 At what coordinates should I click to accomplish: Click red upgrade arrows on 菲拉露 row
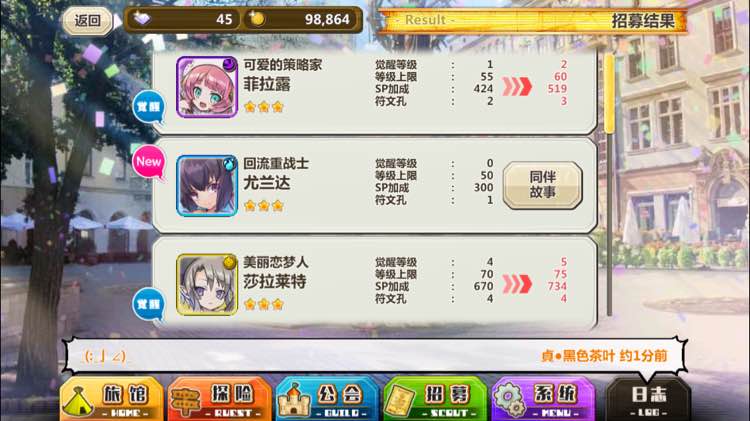pos(517,87)
